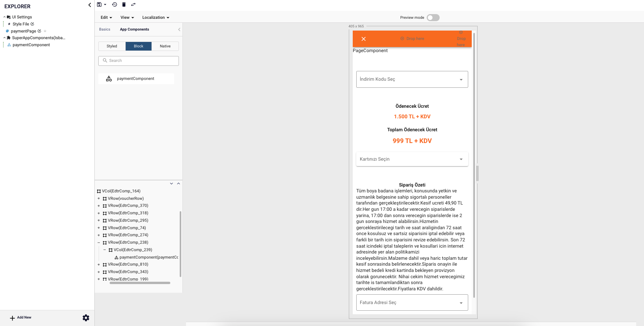Open the Localization menu

pos(155,18)
